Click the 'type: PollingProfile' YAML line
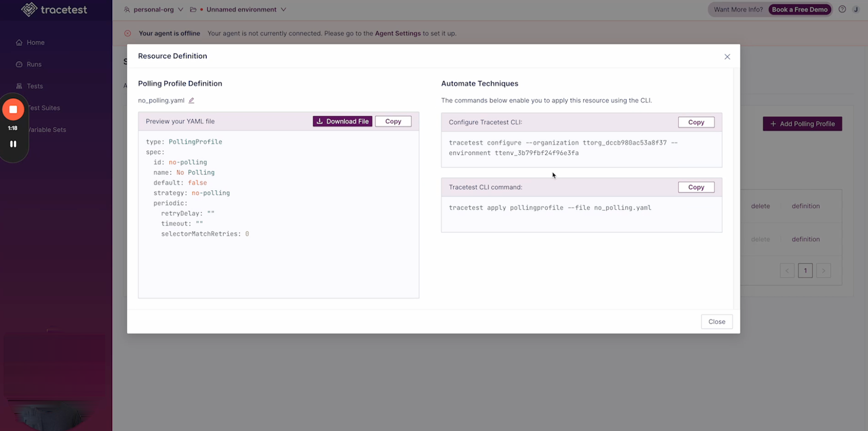This screenshot has height=431, width=868. 184,142
